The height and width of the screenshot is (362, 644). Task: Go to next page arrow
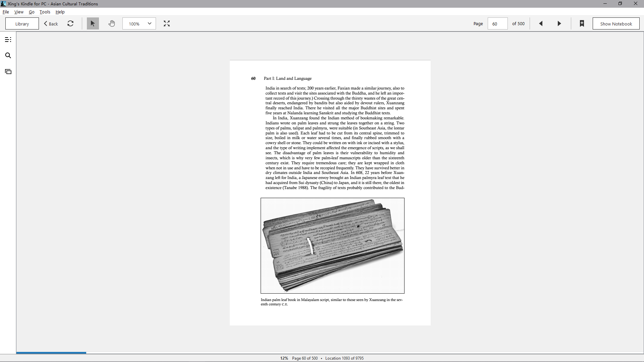559,23
